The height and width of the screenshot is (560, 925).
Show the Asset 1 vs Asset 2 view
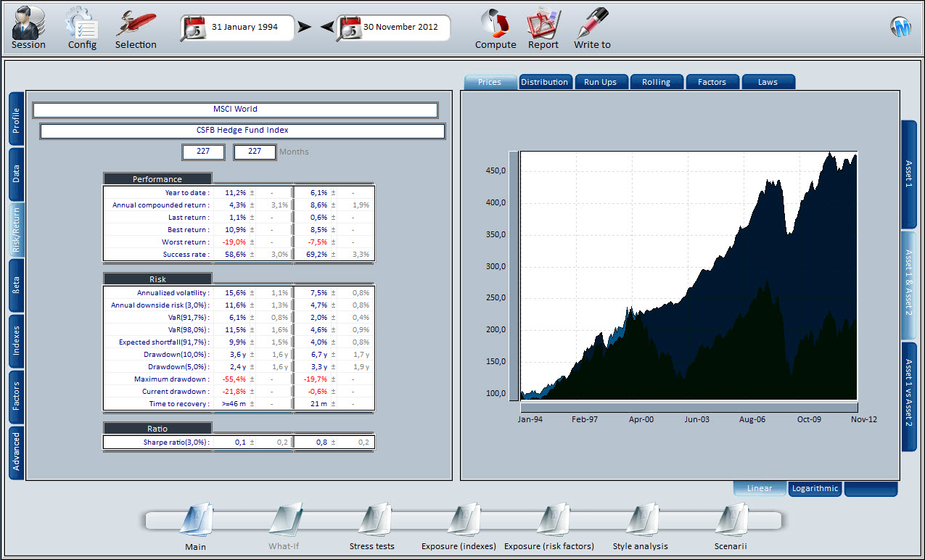(908, 396)
